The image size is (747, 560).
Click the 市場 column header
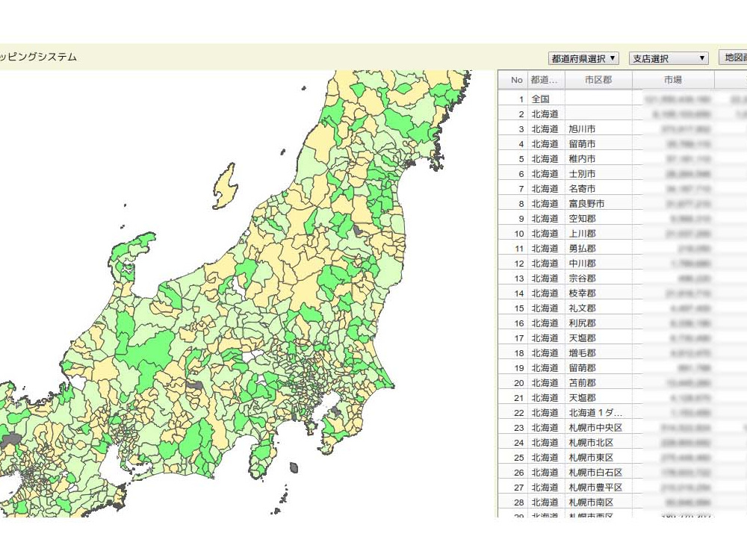pos(673,80)
